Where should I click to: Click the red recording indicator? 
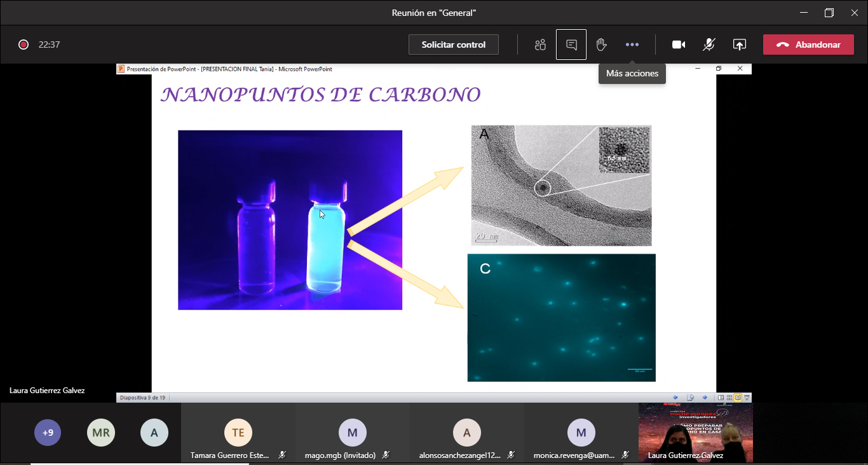[x=24, y=45]
